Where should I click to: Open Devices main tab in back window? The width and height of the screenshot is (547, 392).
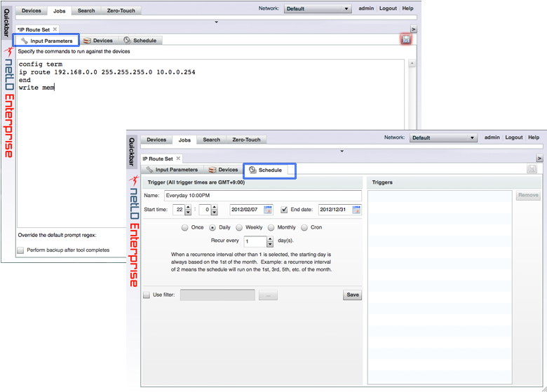pos(32,11)
